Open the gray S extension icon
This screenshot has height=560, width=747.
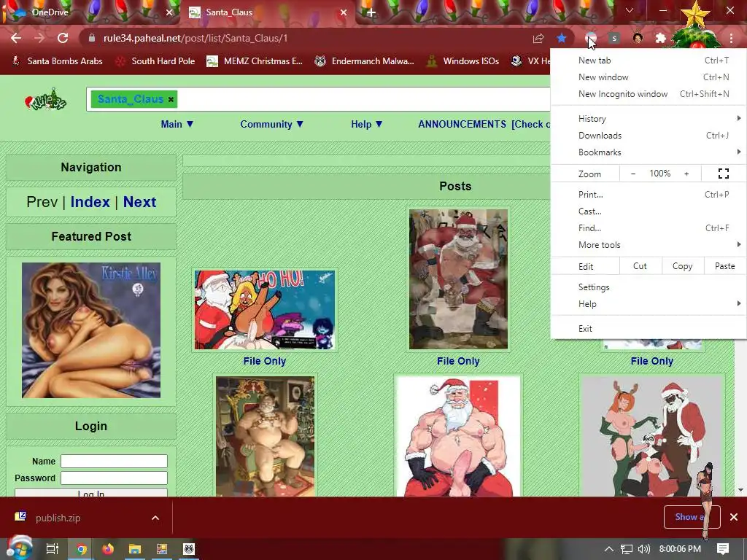pos(614,38)
